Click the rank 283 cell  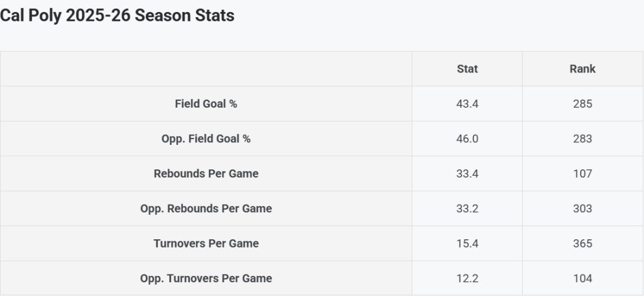tap(582, 139)
